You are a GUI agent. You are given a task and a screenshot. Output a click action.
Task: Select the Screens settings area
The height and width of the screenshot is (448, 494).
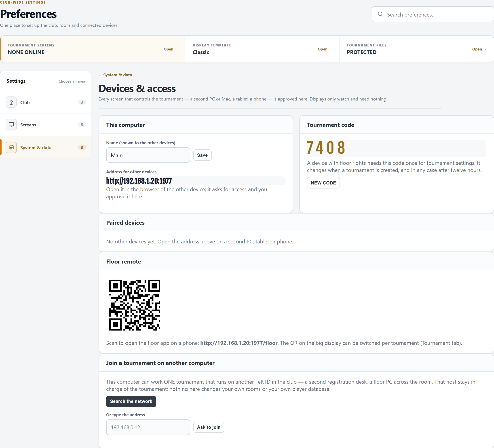coord(46,125)
